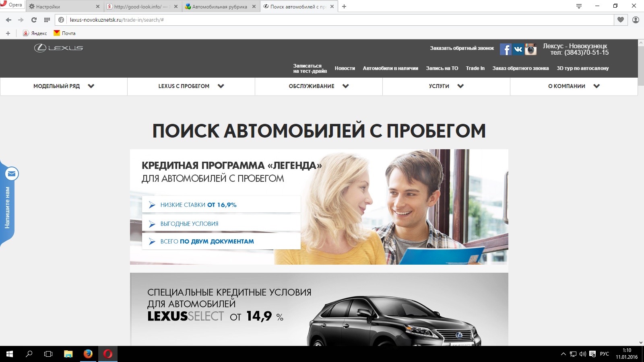Open Яндекс bookmark
Image resolution: width=644 pixels, height=362 pixels.
click(x=35, y=33)
